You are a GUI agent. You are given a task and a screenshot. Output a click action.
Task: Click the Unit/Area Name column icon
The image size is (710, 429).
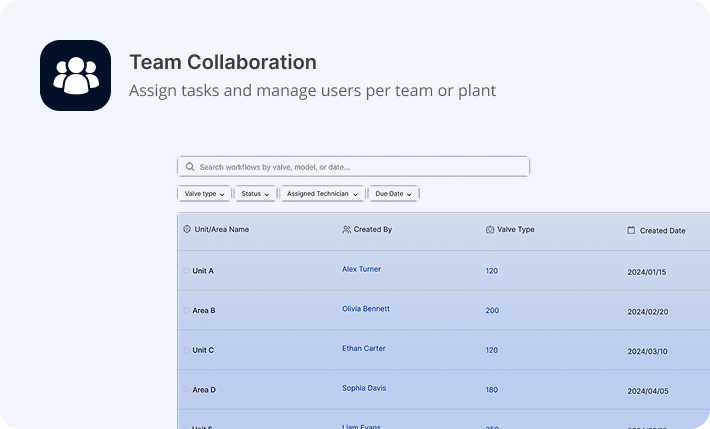(x=187, y=229)
